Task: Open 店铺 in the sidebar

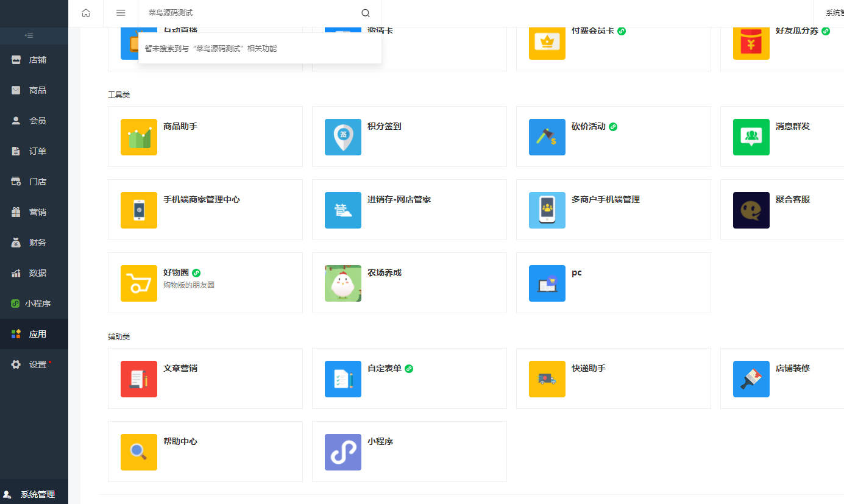Action: [x=34, y=60]
